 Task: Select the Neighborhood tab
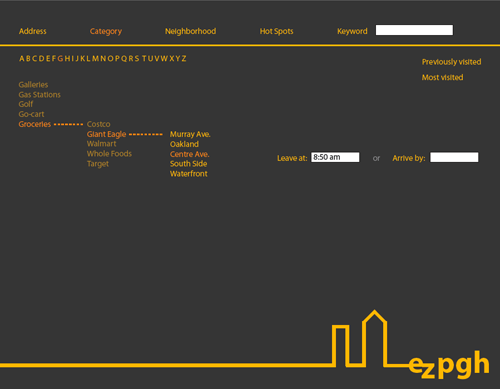[x=190, y=32]
